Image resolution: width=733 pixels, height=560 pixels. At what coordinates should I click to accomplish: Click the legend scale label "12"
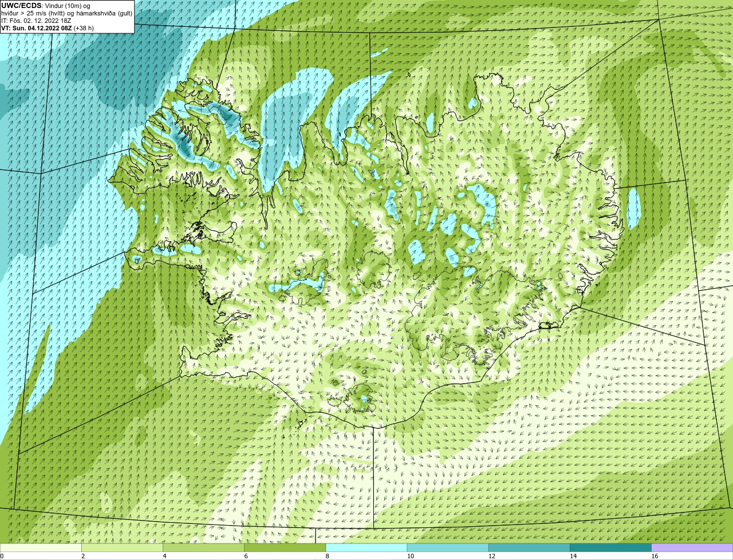492,556
